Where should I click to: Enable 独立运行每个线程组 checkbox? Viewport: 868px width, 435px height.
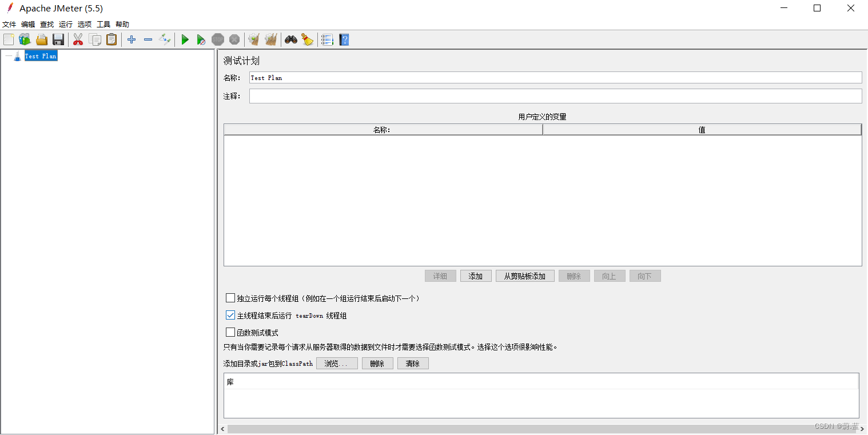(x=230, y=297)
